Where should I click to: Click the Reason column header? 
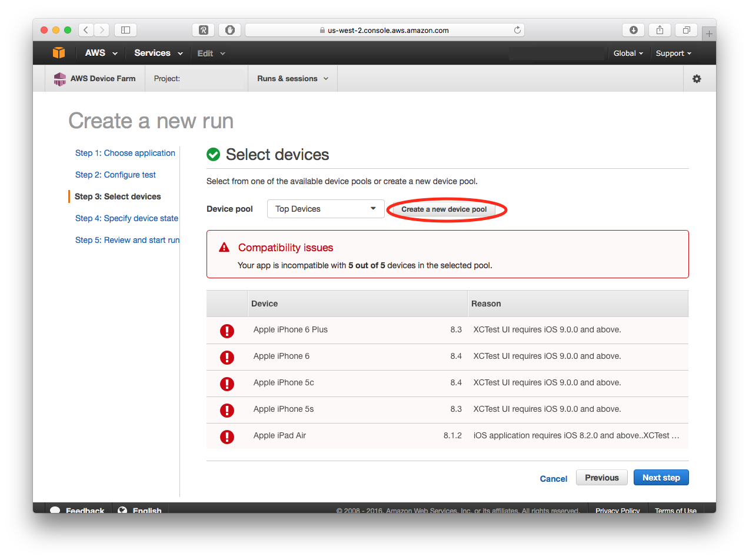[578, 304]
